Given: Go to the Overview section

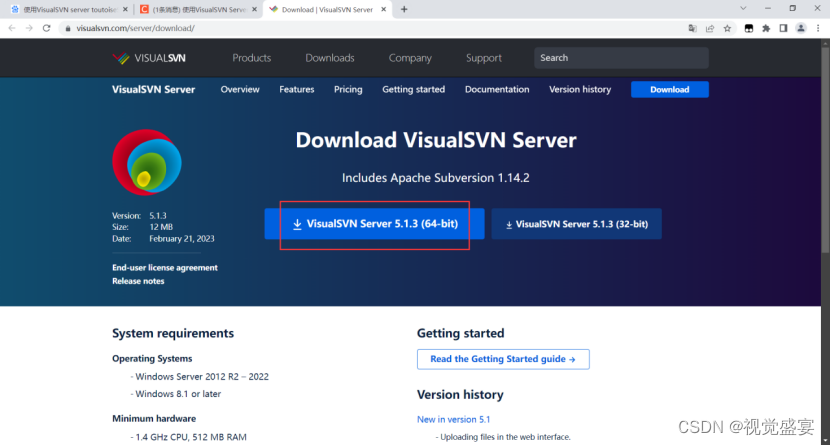Looking at the screenshot, I should tap(240, 89).
